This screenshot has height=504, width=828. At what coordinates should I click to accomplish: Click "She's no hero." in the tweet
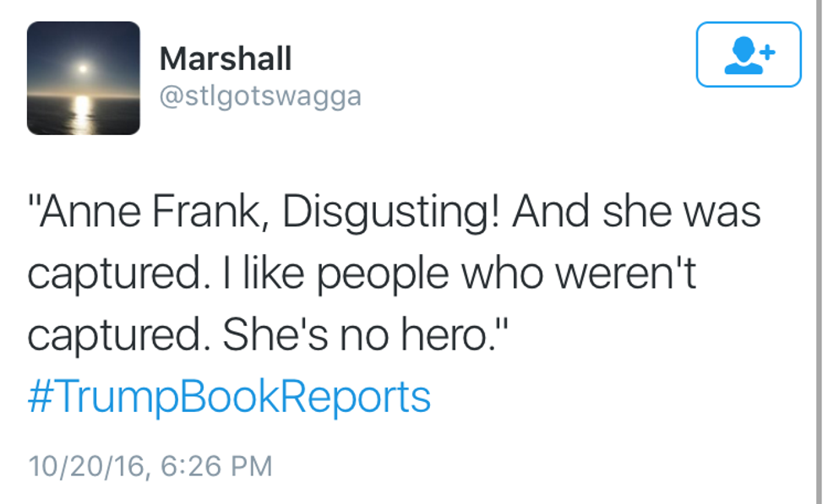click(x=366, y=335)
